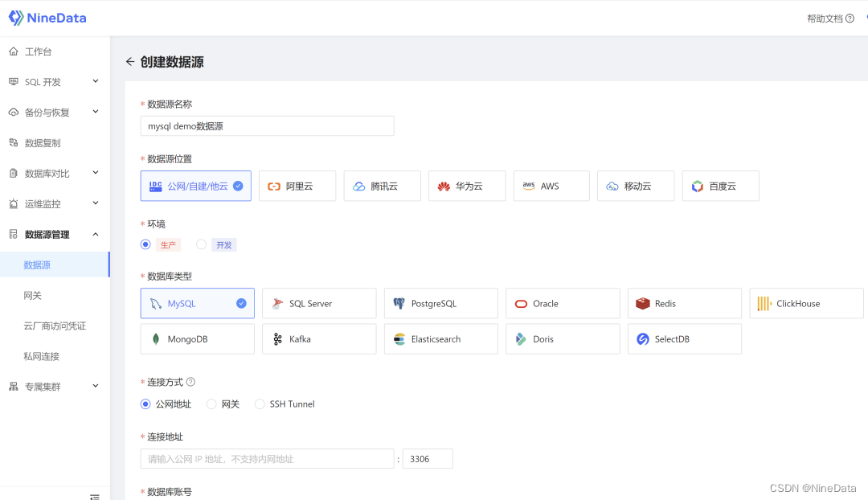Viewport: 868px width, 500px height.
Task: Expand the 备份与恢复 menu chevron
Action: coord(95,112)
